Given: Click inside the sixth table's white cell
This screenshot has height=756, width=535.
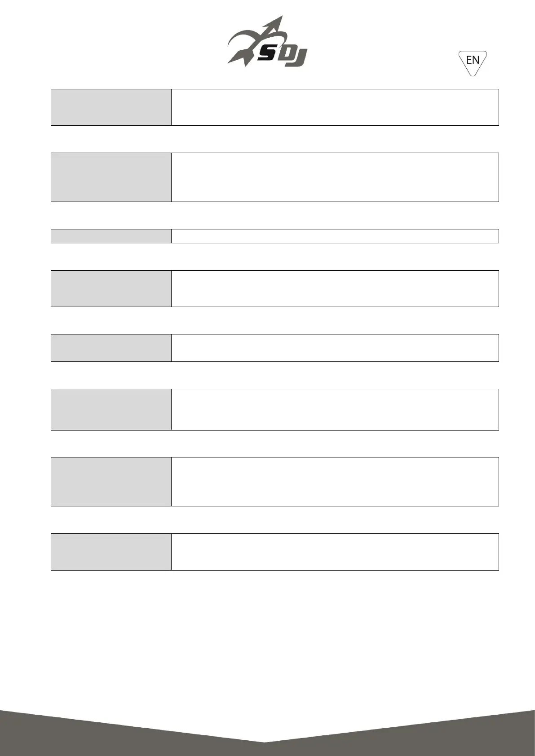Looking at the screenshot, I should [x=335, y=409].
